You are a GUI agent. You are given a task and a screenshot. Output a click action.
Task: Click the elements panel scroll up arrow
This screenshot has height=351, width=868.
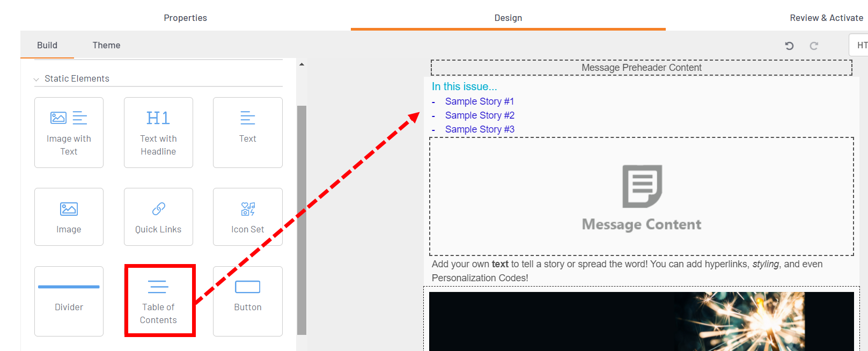point(301,64)
